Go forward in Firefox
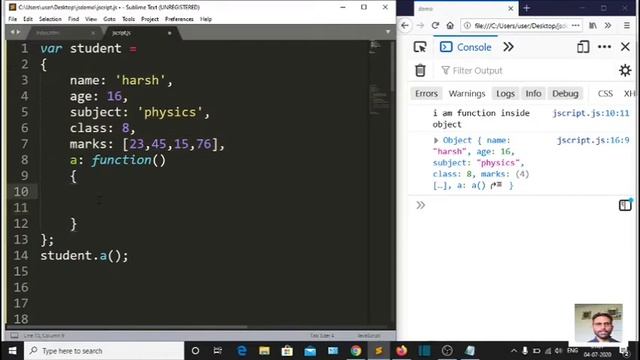The height and width of the screenshot is (360, 640). coord(420,25)
